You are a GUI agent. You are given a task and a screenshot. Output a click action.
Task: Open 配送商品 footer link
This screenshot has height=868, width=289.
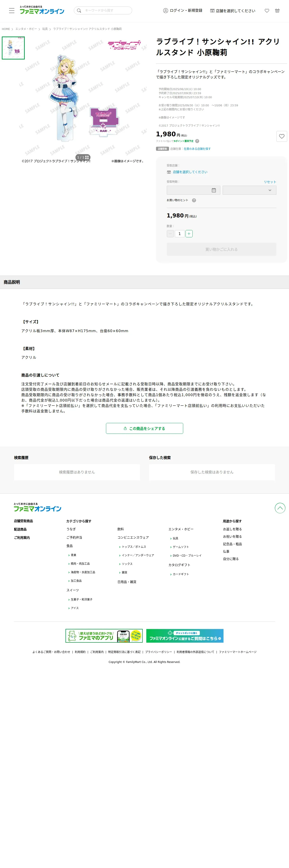20,529
